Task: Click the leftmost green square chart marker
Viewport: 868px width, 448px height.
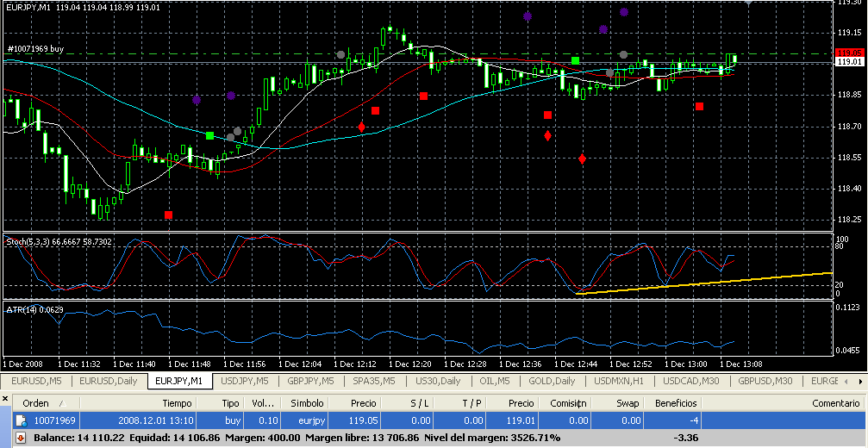Action: click(210, 135)
